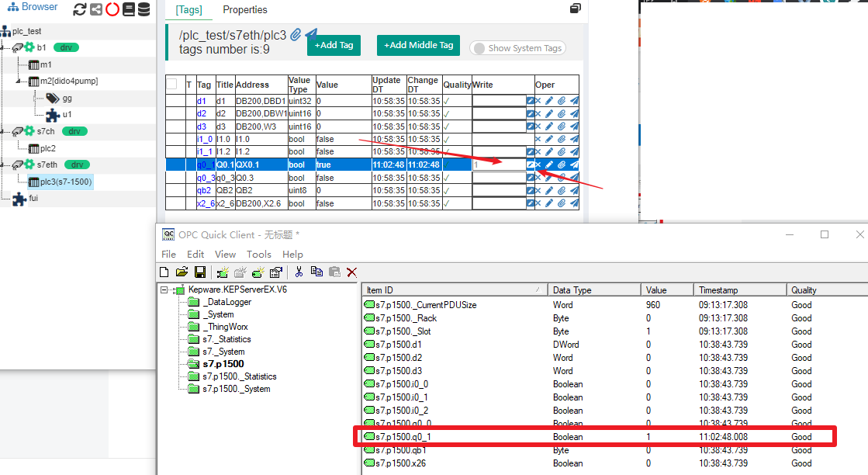Click the write-value icon in the q0_1 row
Screen dimensions: 868x475
pyautogui.click(x=530, y=165)
